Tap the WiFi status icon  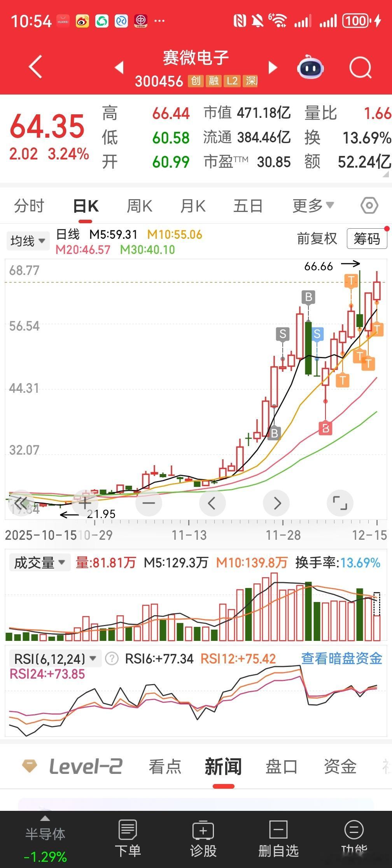click(x=278, y=21)
